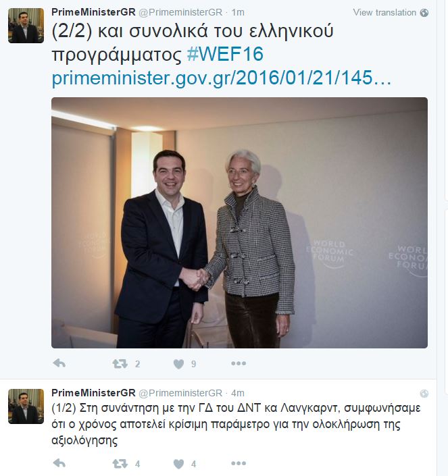The height and width of the screenshot is (476, 448).
Task: Open the handshake photo in the tweet
Action: pyautogui.click(x=239, y=223)
